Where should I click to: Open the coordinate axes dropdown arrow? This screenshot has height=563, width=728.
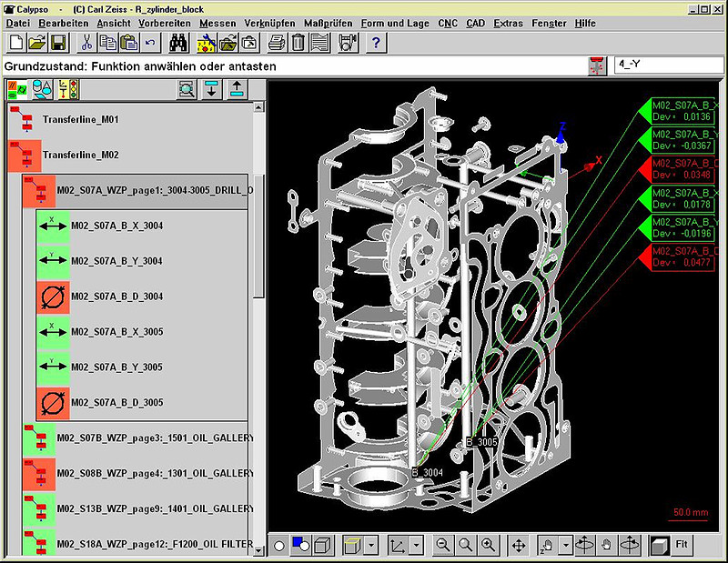[417, 545]
